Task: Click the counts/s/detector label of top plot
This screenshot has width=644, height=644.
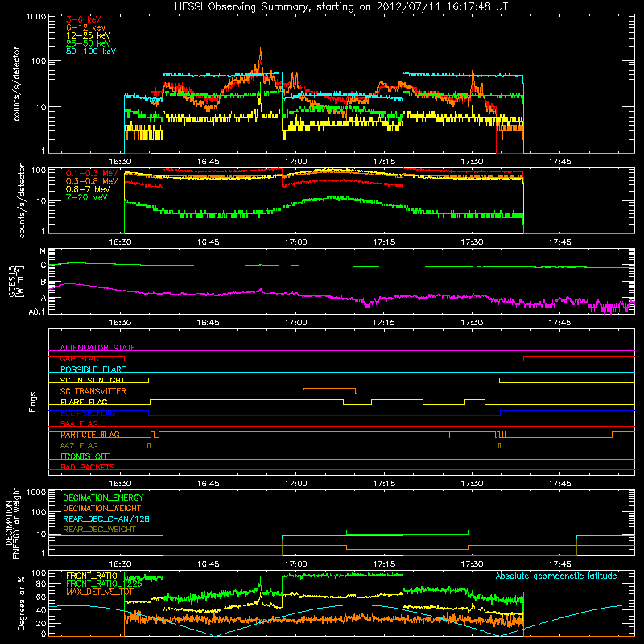Action: [16, 84]
